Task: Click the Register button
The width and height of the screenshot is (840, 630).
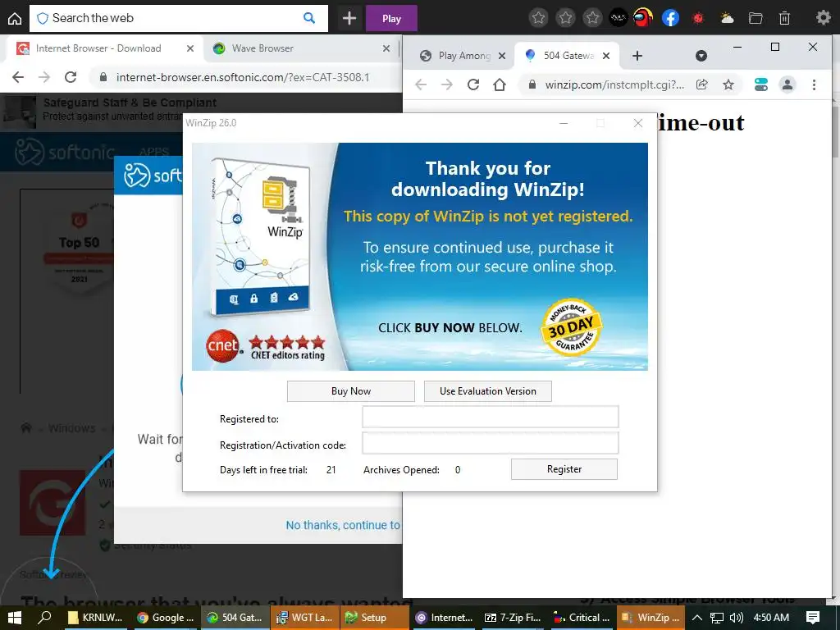Action: tap(564, 469)
